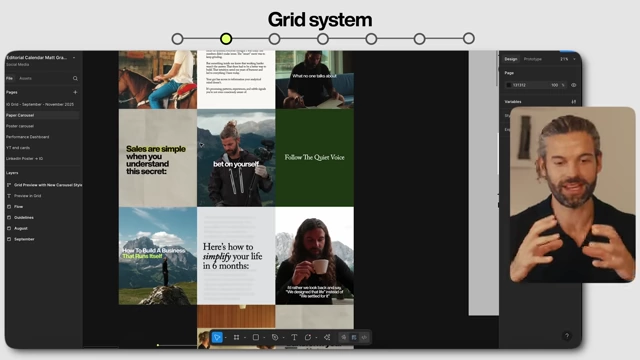This screenshot has width=640, height=360.
Task: Click the August layer frame icon
Action: coord(9,228)
